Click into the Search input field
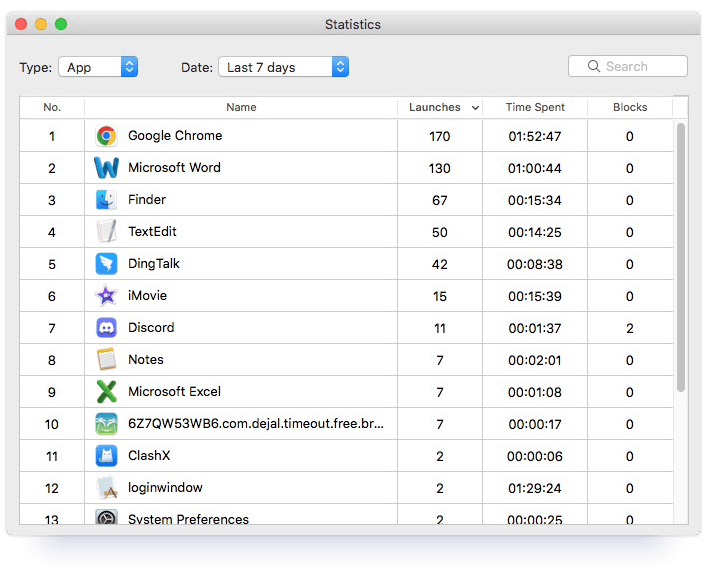The width and height of the screenshot is (708, 581). click(628, 66)
